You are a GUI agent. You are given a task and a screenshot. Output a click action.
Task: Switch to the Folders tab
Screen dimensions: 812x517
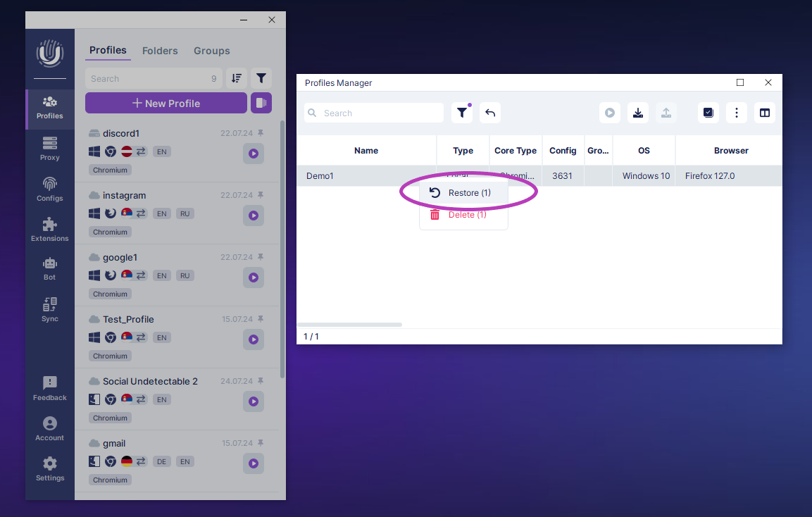point(160,51)
